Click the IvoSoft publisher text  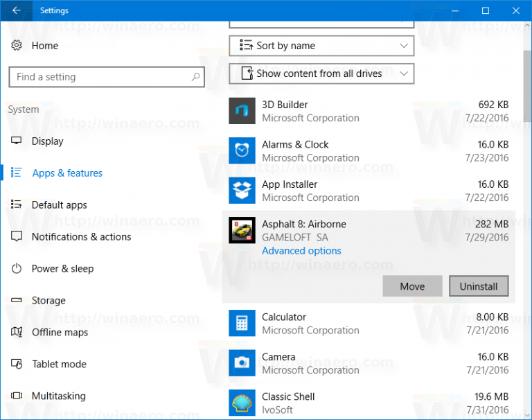(x=277, y=410)
